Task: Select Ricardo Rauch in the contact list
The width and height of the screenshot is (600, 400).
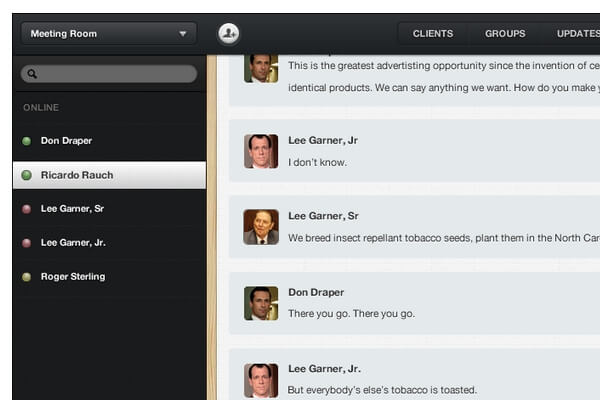Action: click(77, 175)
